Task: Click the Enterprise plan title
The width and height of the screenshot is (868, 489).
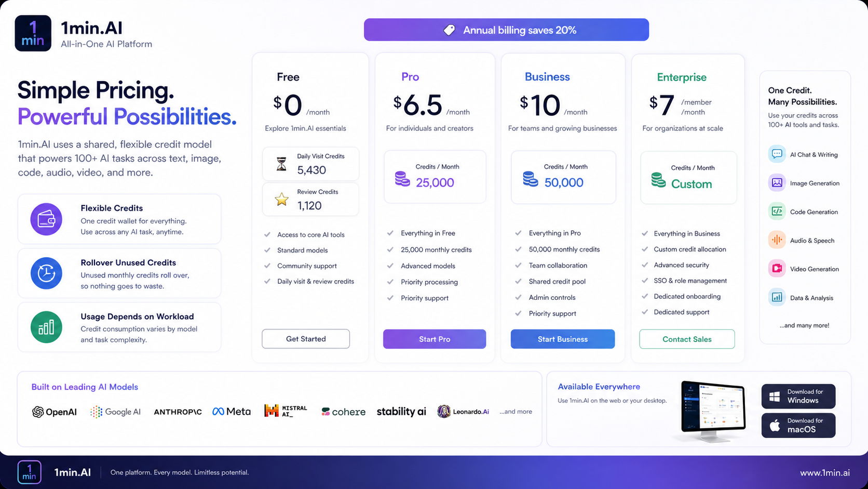Action: (682, 77)
